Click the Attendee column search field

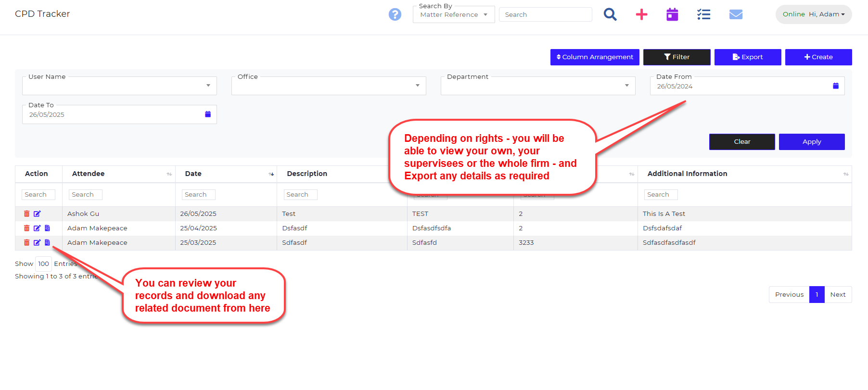(x=86, y=195)
